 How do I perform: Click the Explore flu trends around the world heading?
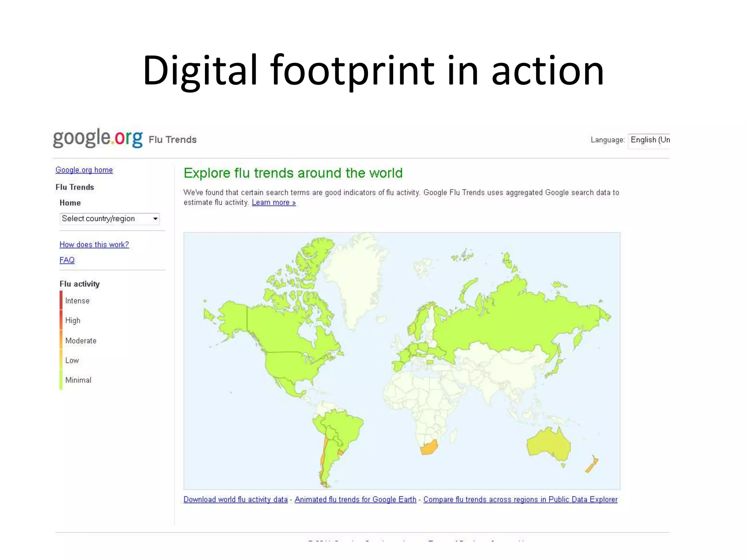point(293,173)
